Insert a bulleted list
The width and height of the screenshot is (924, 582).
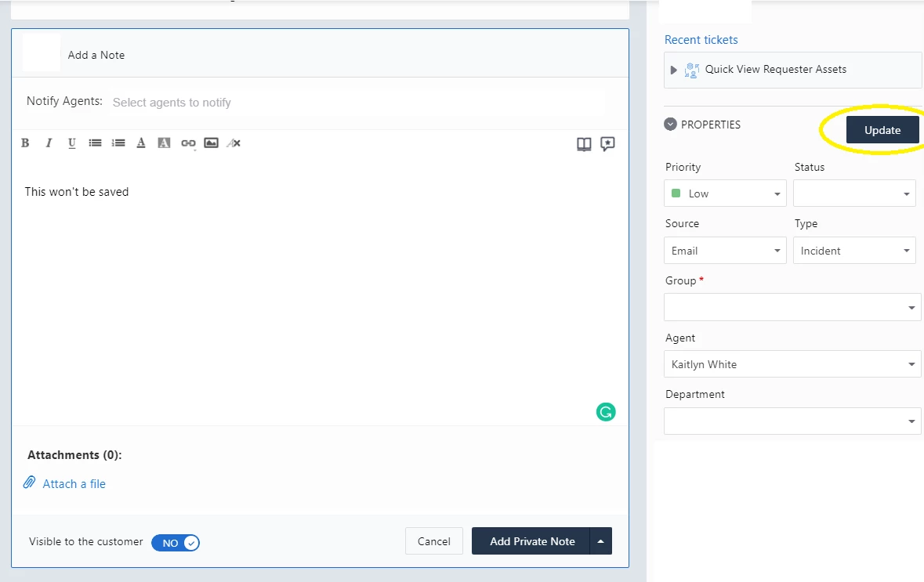click(95, 143)
